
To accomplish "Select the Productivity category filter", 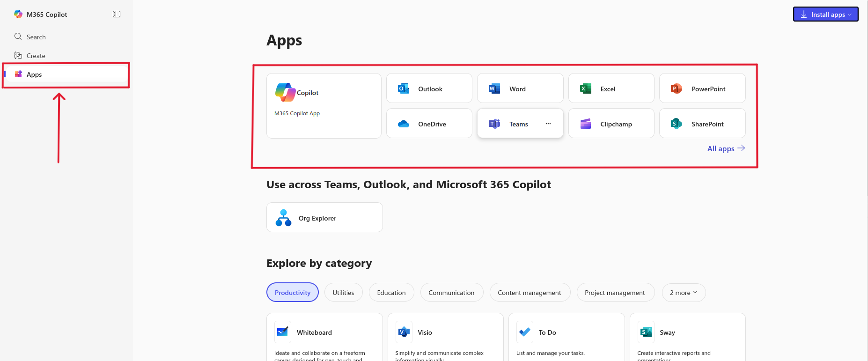I will (x=292, y=293).
